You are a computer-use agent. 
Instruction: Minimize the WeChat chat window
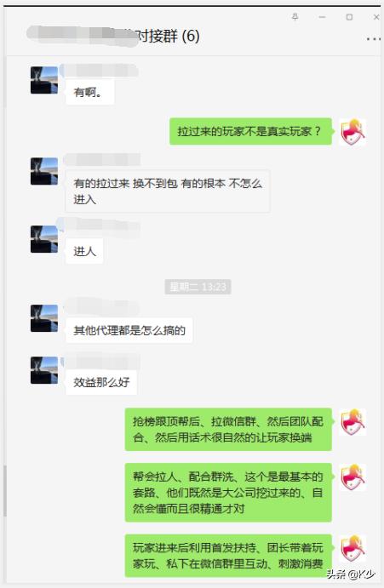coord(322,17)
